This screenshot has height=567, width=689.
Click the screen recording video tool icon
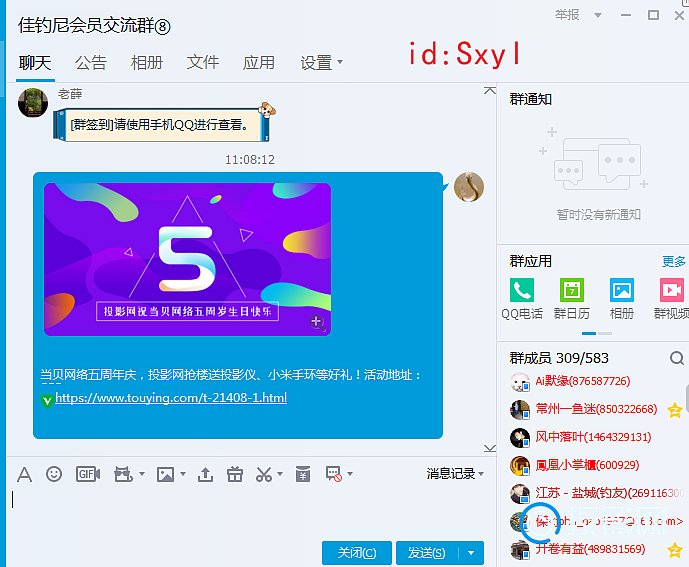(123, 474)
